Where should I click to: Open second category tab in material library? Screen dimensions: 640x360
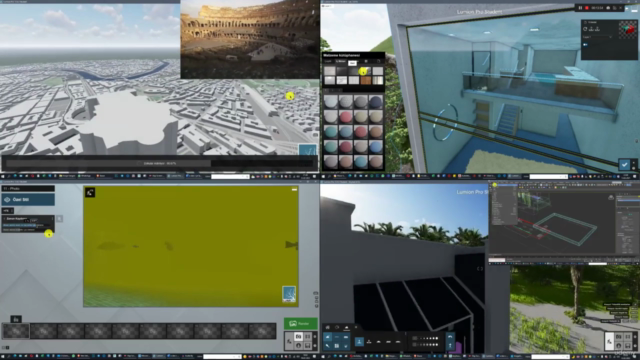(341, 61)
